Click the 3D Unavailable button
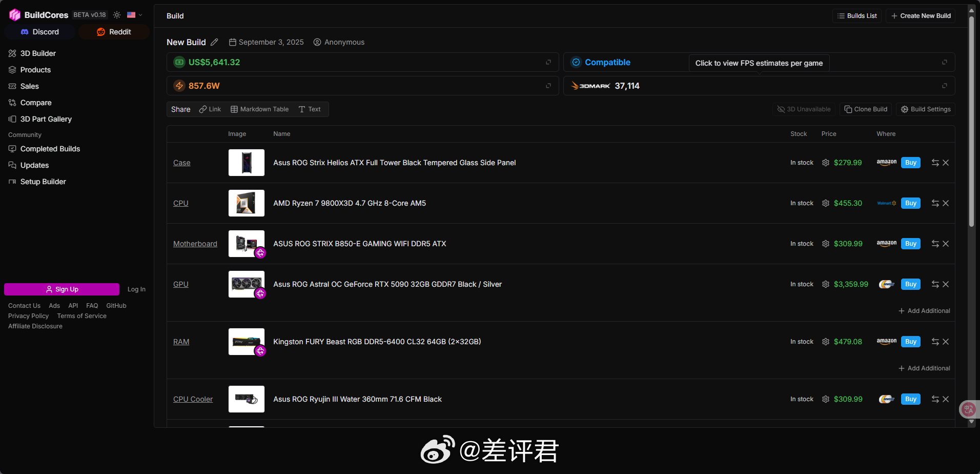The height and width of the screenshot is (474, 980). 804,109
